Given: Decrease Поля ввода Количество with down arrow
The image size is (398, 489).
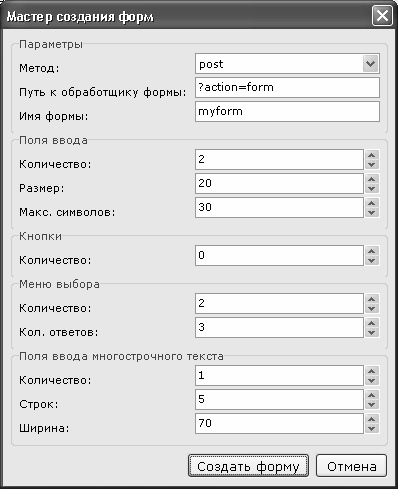Looking at the screenshot, I should [x=372, y=165].
